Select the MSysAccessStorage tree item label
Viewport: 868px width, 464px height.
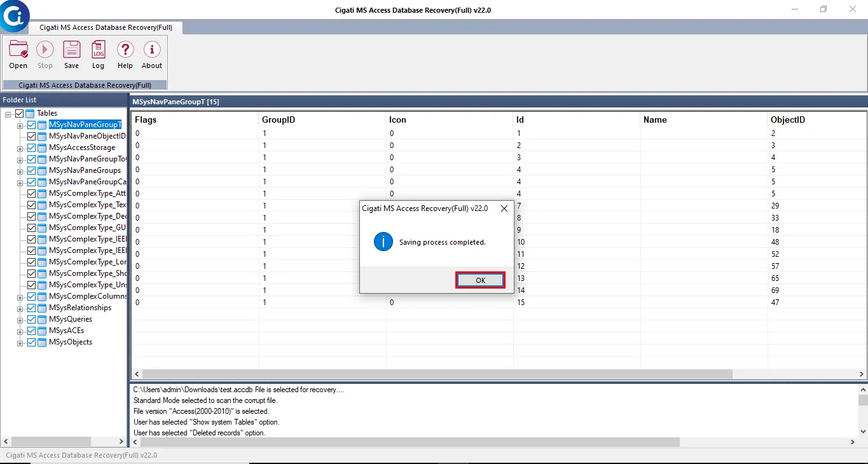[x=82, y=147]
